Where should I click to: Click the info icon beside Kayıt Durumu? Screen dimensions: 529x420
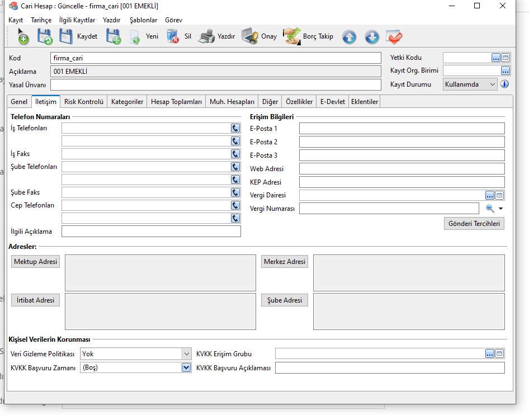coord(504,84)
